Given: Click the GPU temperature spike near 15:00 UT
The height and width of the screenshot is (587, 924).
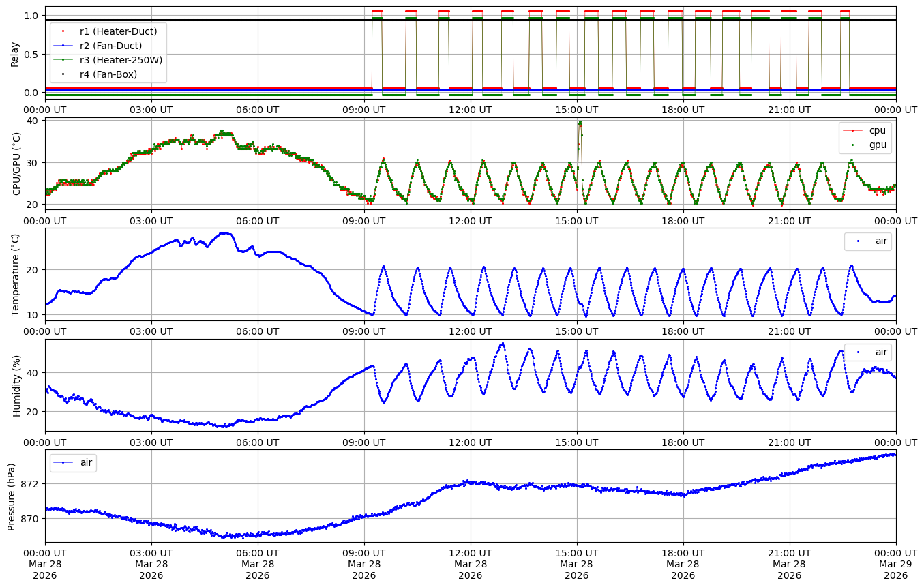Looking at the screenshot, I should (x=580, y=123).
